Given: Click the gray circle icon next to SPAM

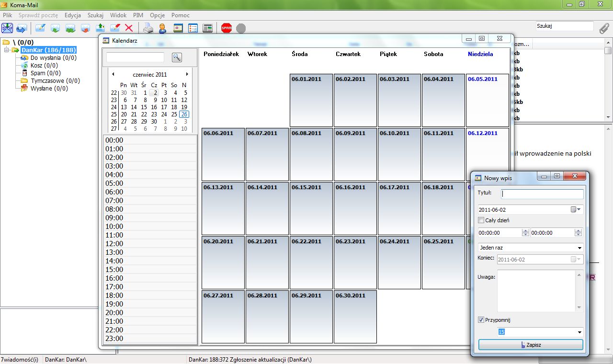Looking at the screenshot, I should click(x=241, y=29).
